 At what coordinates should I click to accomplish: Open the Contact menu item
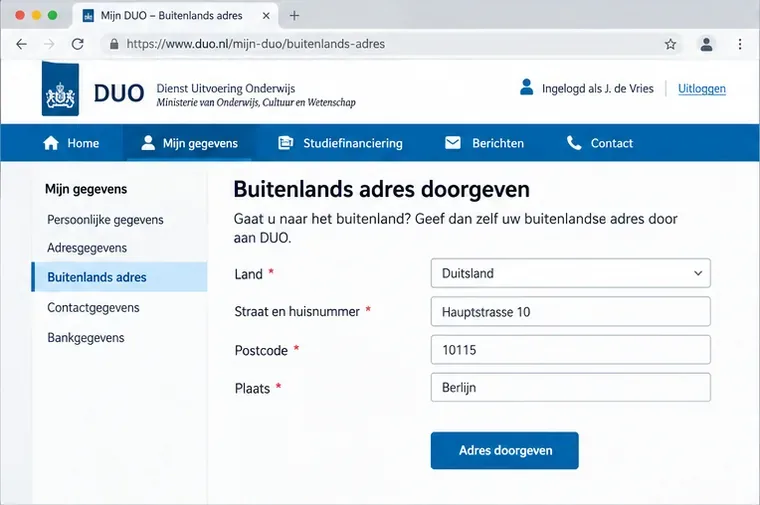point(600,143)
